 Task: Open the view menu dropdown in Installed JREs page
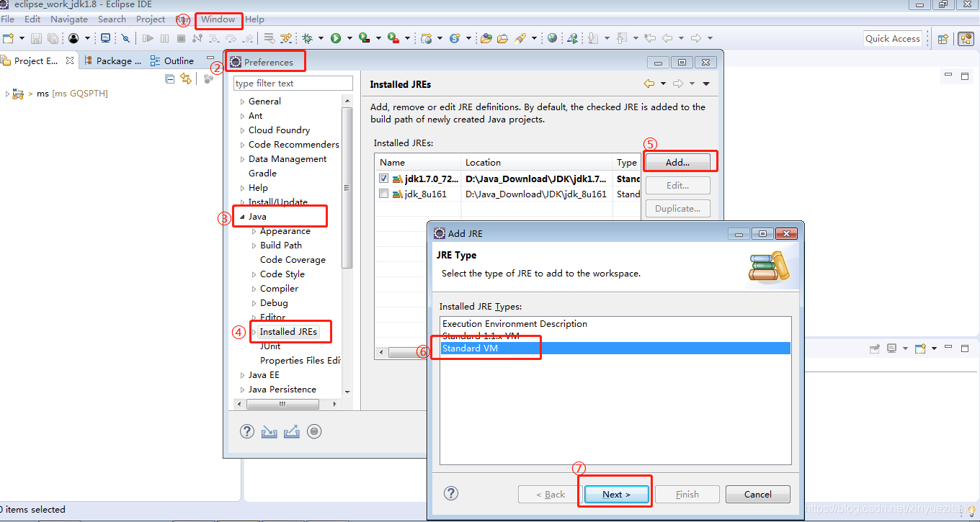(x=706, y=84)
